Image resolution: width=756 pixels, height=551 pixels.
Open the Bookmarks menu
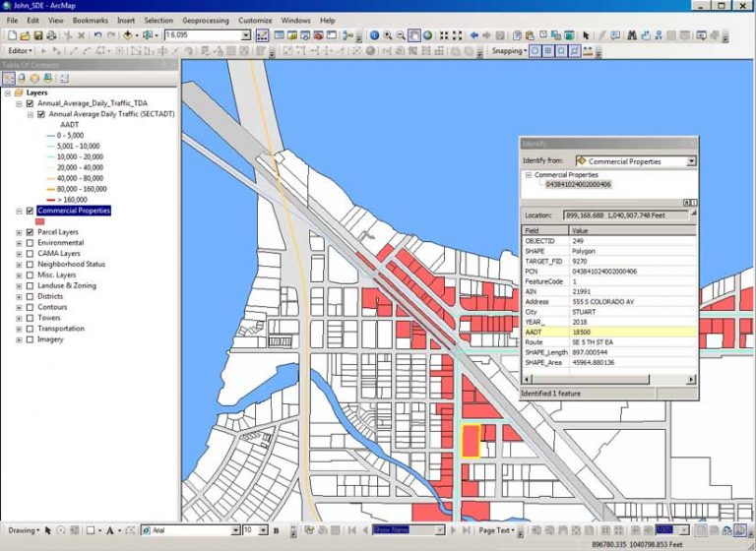pos(91,20)
